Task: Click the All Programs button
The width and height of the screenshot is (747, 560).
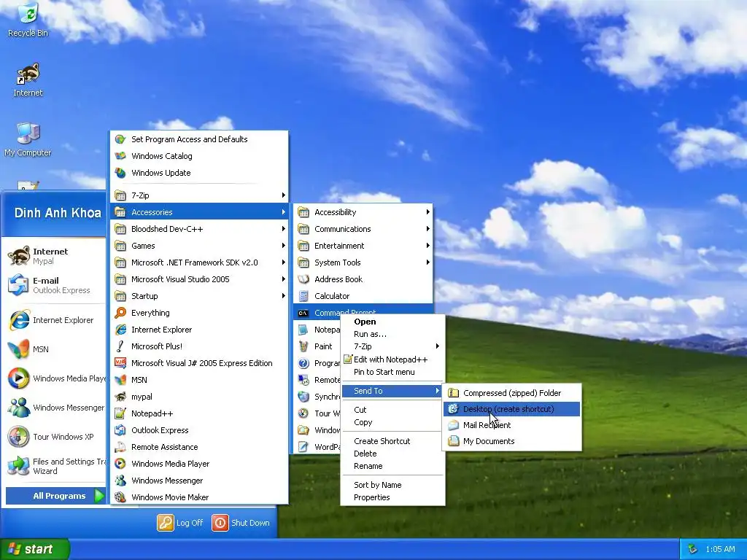Action: (55, 496)
